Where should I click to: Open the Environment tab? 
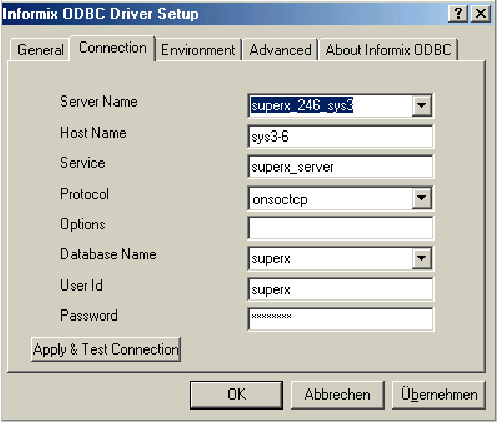tap(198, 50)
